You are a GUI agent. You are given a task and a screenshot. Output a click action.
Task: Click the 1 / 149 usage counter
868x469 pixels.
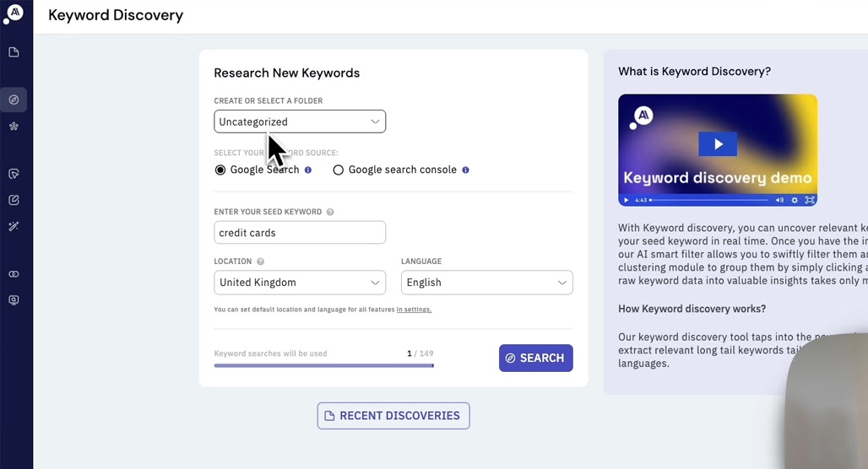click(x=420, y=353)
